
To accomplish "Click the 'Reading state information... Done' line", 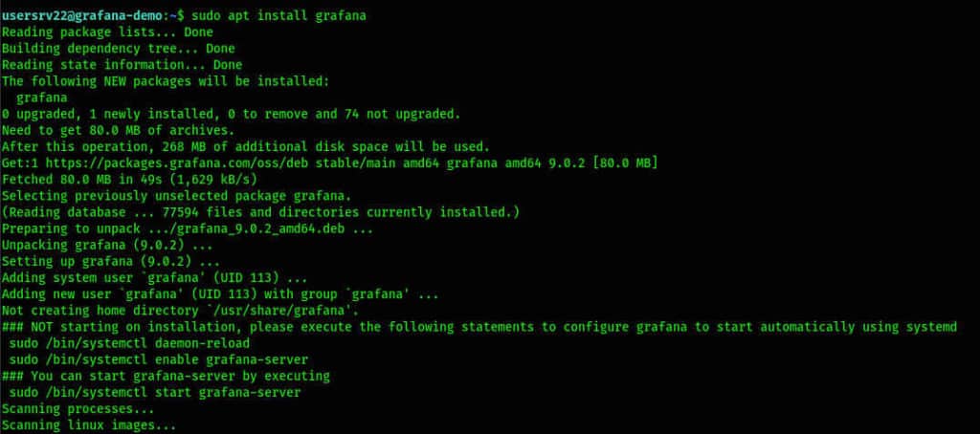I will point(122,65).
